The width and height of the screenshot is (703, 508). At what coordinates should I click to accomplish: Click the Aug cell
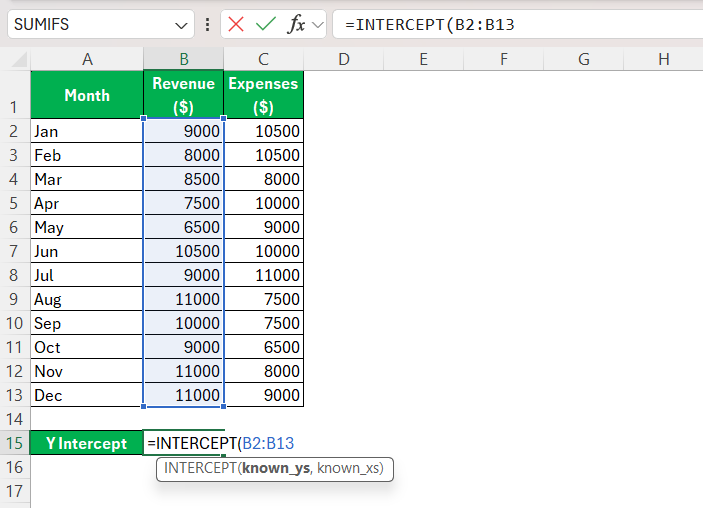click(87, 299)
